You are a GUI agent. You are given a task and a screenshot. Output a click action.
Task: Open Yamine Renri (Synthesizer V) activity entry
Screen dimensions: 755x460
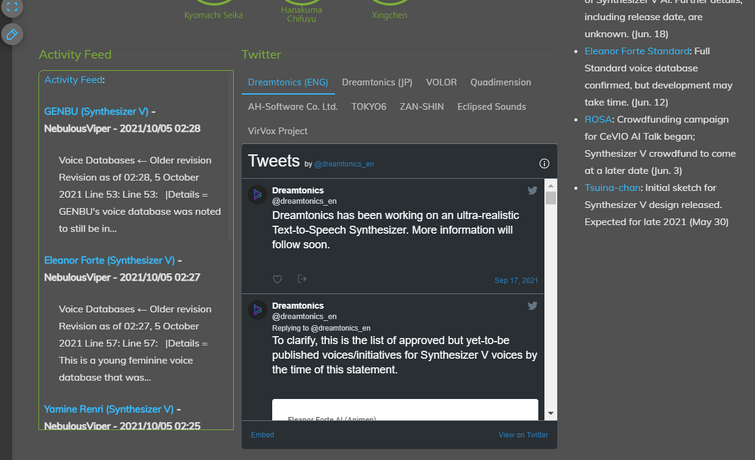[109, 409]
